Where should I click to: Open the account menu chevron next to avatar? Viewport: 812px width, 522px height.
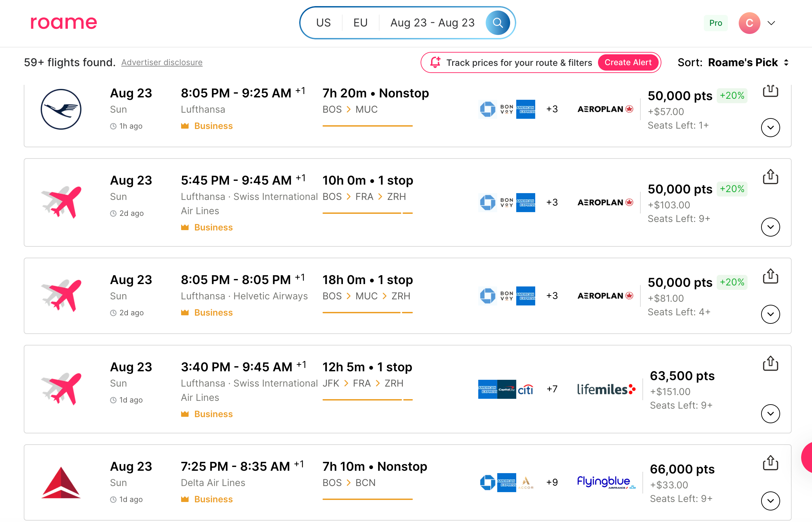pos(771,23)
